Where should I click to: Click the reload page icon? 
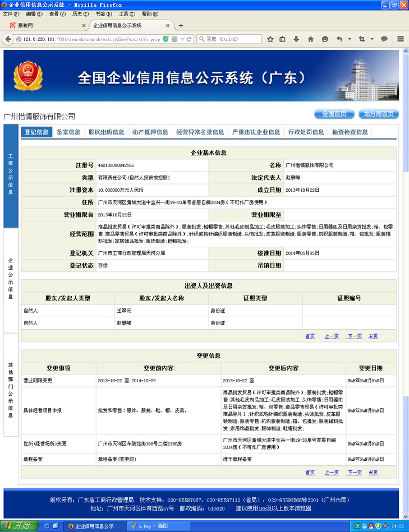[x=190, y=39]
